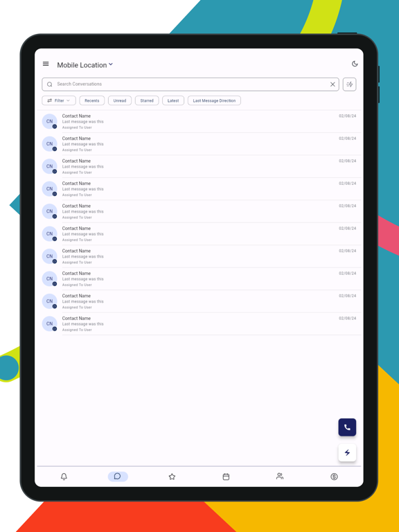Open conversations chat bubble tab
399x532 pixels.
coord(118,477)
